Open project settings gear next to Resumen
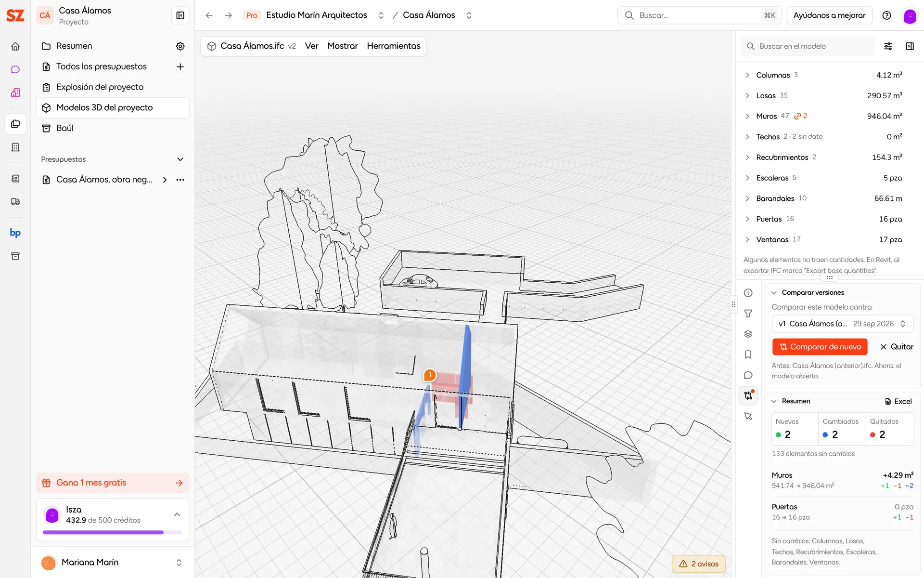Image resolution: width=924 pixels, height=578 pixels. point(180,46)
